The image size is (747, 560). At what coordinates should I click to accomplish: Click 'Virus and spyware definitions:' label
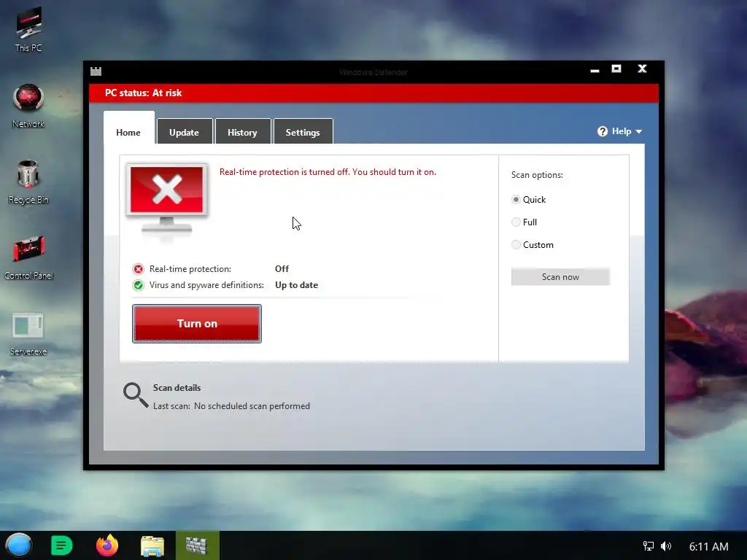(x=206, y=285)
